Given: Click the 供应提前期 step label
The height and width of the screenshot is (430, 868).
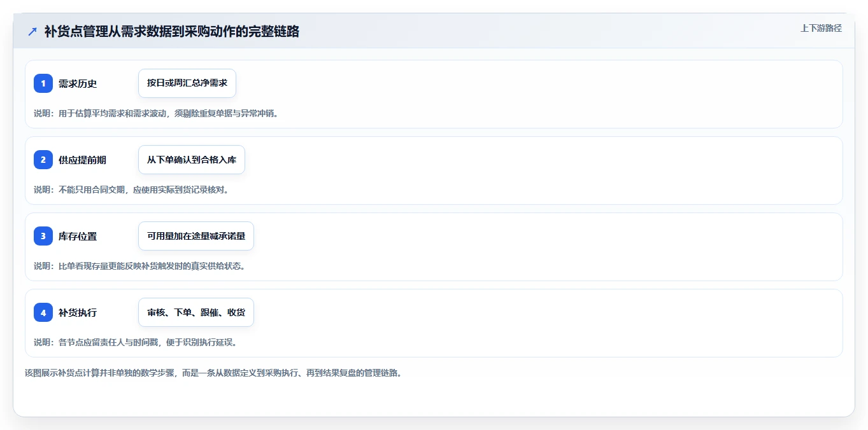Looking at the screenshot, I should pos(82,160).
